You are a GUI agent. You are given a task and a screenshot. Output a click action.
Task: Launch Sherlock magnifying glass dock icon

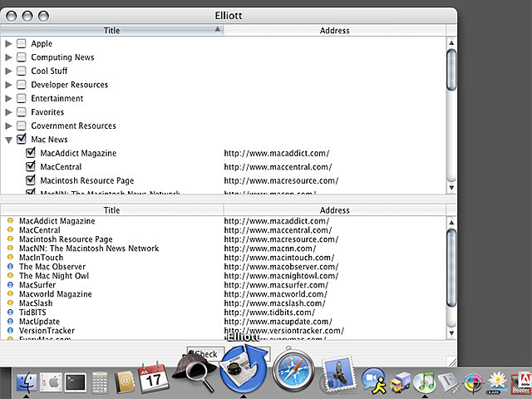[194, 372]
